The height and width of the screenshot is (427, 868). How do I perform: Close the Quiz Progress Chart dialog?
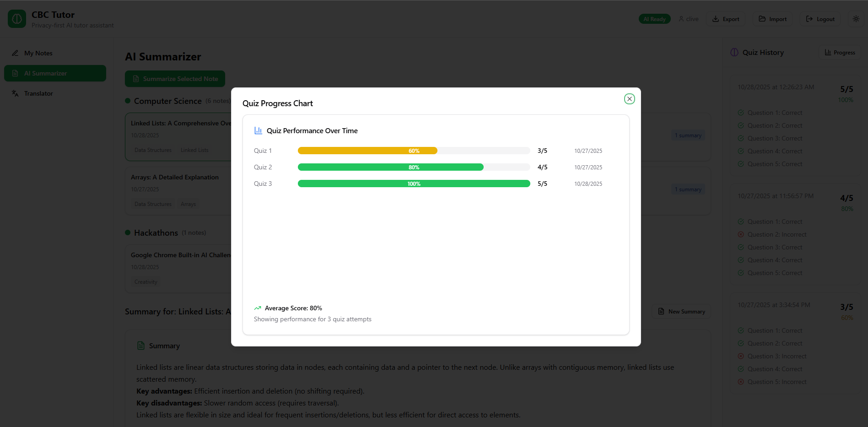coord(629,99)
